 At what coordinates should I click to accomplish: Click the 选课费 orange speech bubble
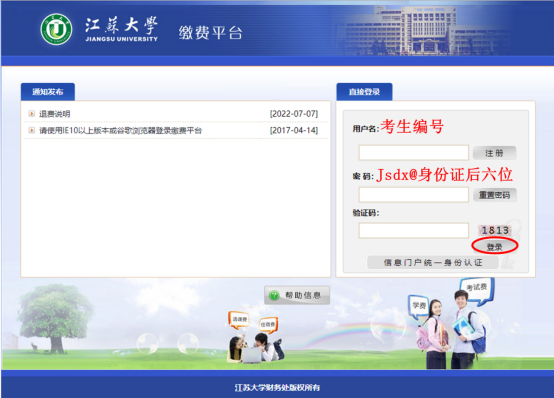(x=240, y=320)
